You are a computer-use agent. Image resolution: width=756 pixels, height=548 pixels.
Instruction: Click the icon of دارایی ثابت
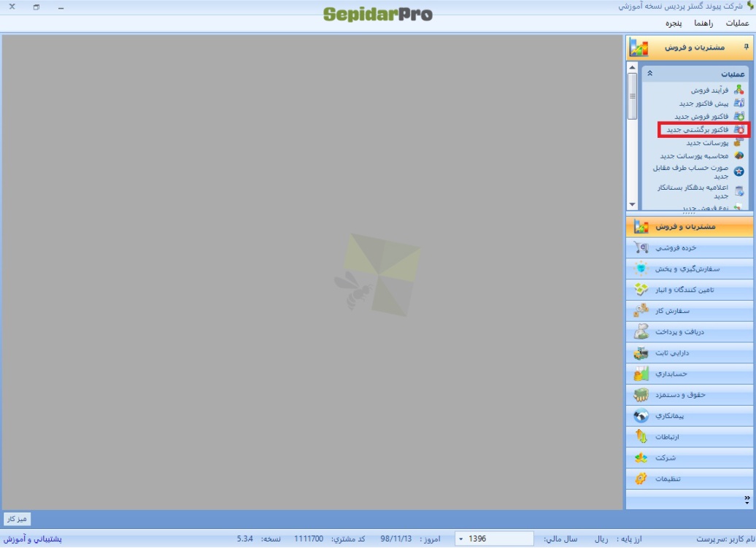641,352
